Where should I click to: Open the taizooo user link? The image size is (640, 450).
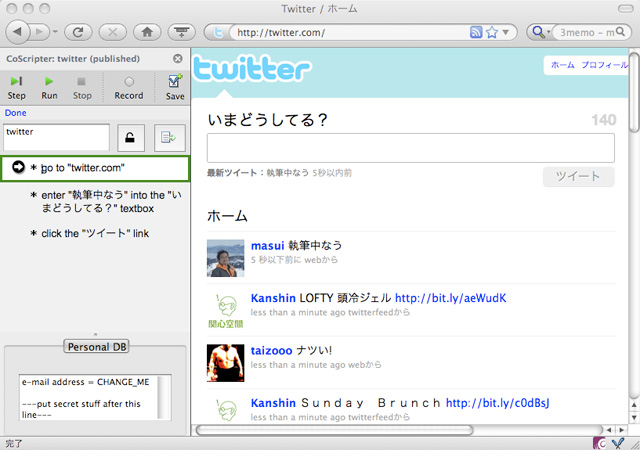pyautogui.click(x=271, y=350)
